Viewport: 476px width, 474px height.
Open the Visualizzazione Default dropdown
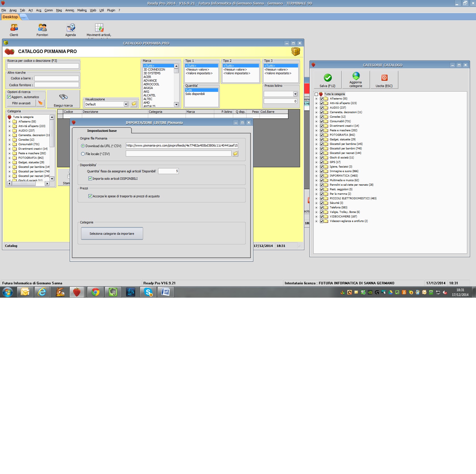126,104
